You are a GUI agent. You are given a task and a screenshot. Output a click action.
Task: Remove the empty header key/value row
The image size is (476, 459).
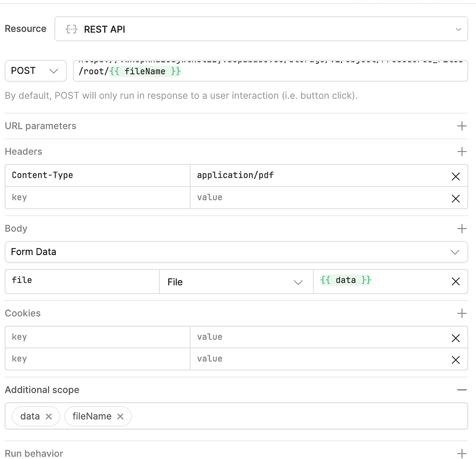coord(456,198)
